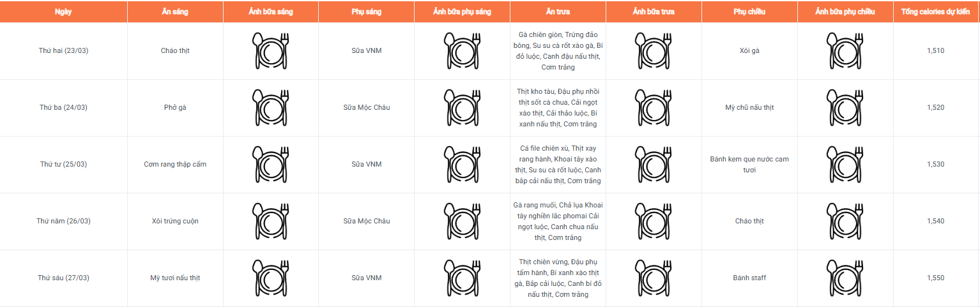Select the 'Thứ hai (23/03)' date cell
Image resolution: width=980 pixels, height=307 pixels.
[x=63, y=50]
